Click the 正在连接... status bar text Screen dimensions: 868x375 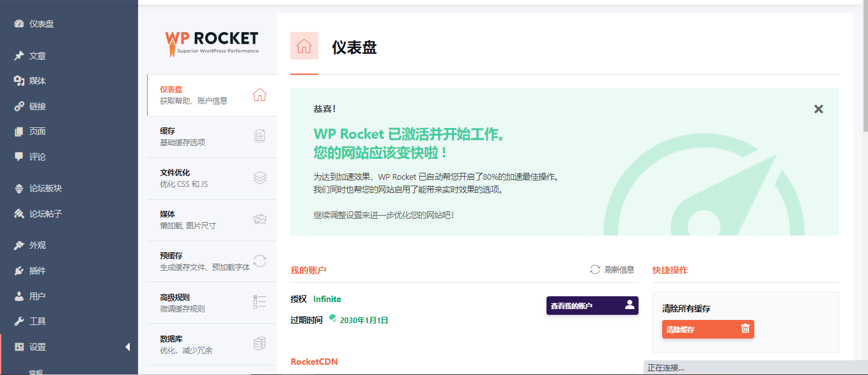click(x=666, y=368)
